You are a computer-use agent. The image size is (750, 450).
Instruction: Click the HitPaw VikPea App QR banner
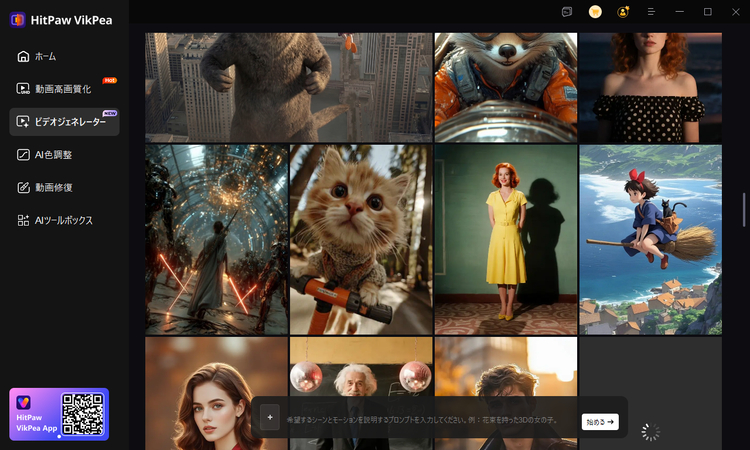(59, 414)
